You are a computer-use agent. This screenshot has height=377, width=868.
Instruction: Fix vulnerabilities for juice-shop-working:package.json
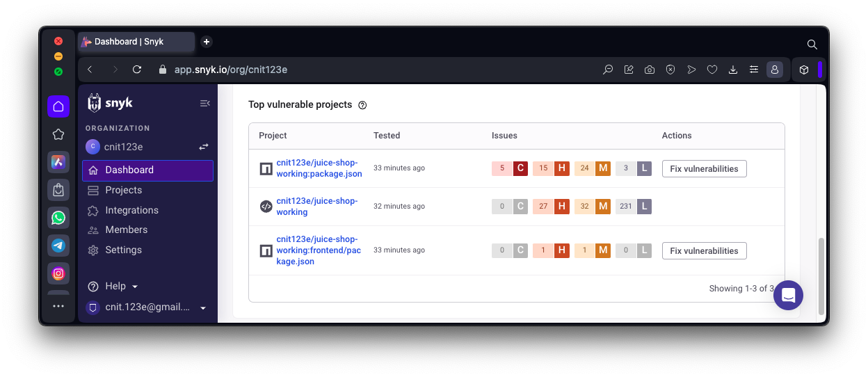(x=704, y=168)
